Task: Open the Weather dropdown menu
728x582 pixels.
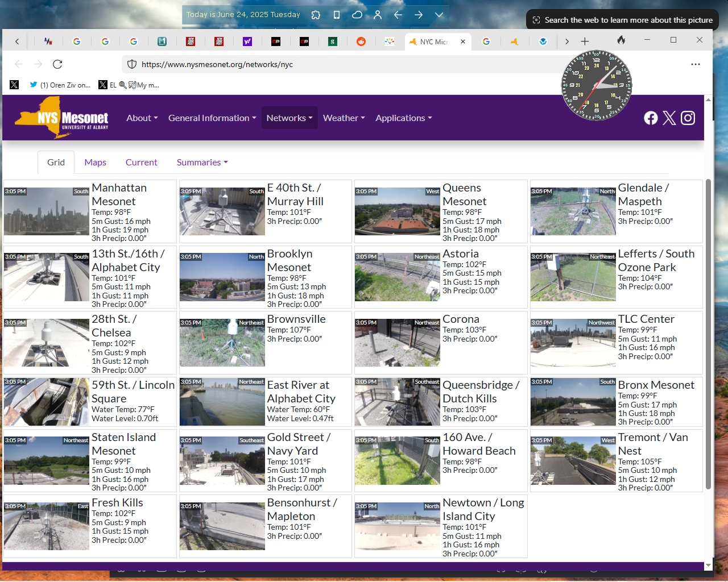Action: 344,118
